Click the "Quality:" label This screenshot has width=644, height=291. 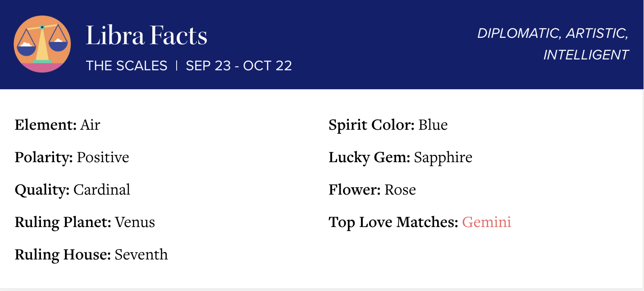point(42,190)
